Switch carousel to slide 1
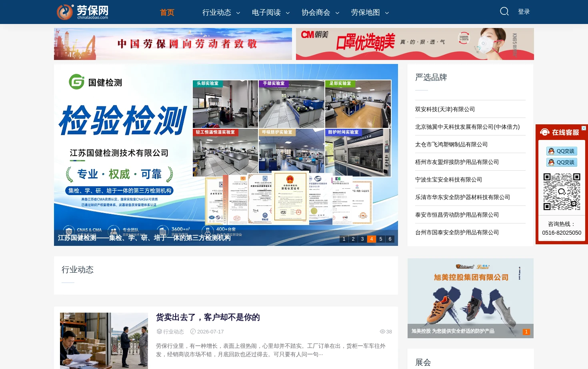Image resolution: width=588 pixels, height=369 pixels. click(x=344, y=239)
